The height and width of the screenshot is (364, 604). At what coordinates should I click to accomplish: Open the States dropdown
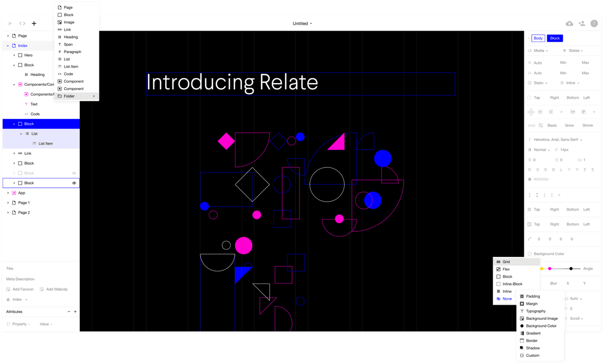[576, 51]
